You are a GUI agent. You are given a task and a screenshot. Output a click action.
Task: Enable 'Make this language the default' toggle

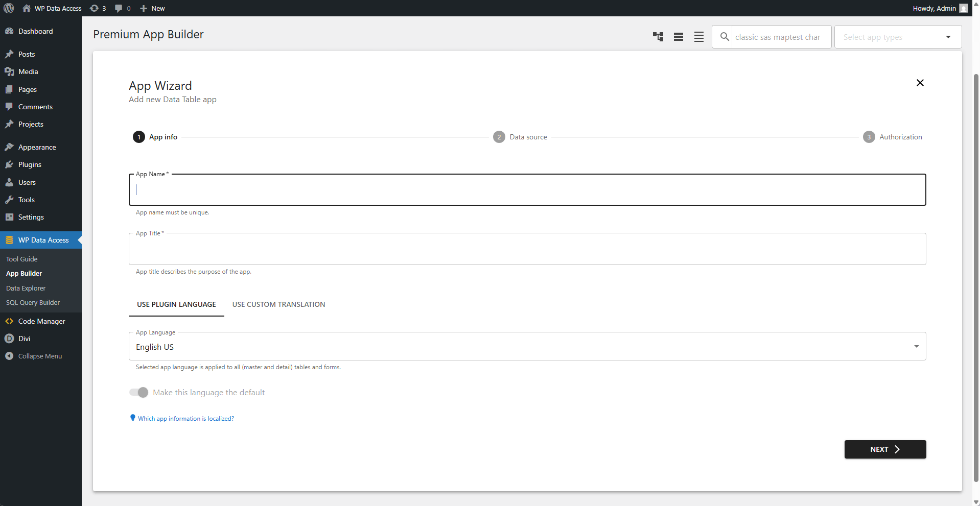(x=138, y=392)
